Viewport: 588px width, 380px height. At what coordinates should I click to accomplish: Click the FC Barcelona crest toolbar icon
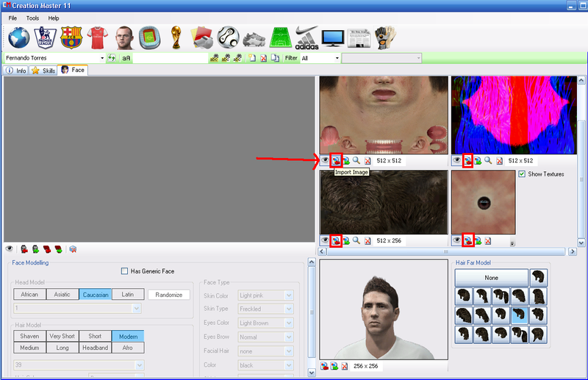pos(71,37)
